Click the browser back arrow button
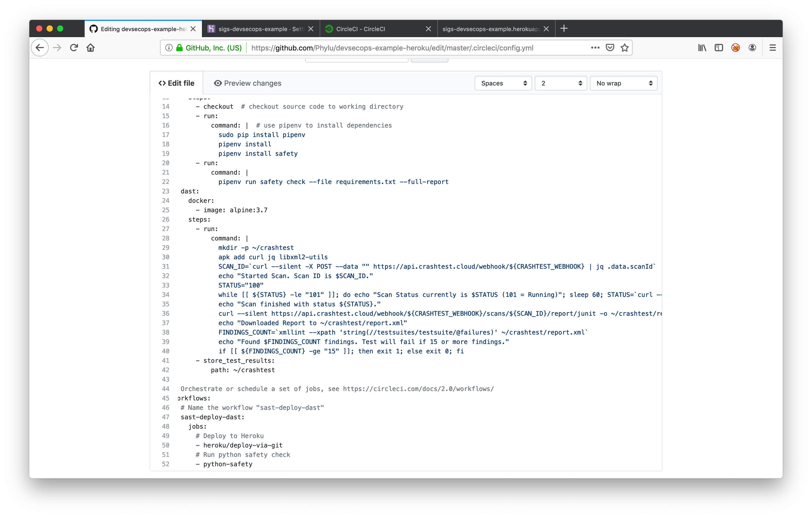Image resolution: width=812 pixels, height=517 pixels. [x=40, y=48]
